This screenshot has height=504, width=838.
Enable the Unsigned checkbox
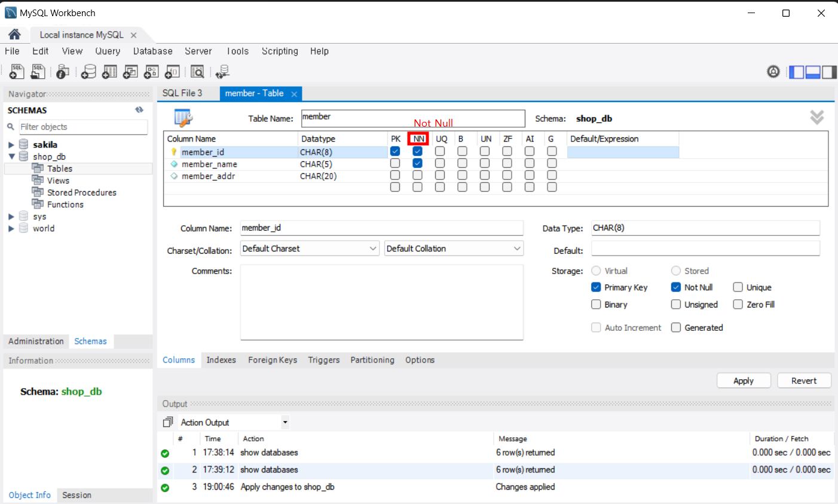[676, 305]
